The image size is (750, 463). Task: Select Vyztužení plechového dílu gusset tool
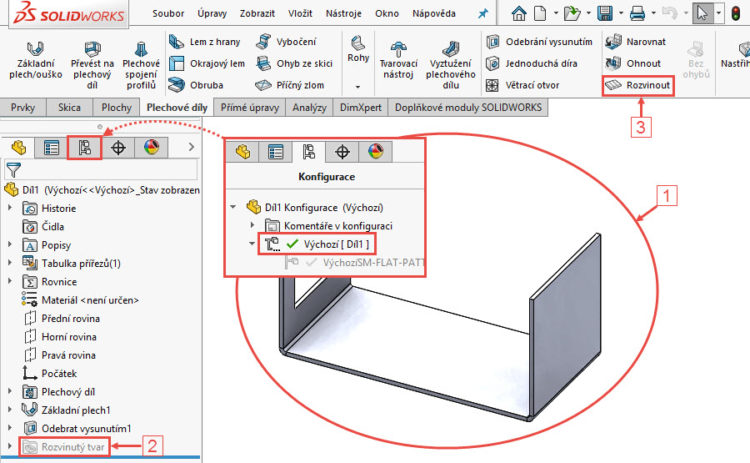tap(451, 66)
